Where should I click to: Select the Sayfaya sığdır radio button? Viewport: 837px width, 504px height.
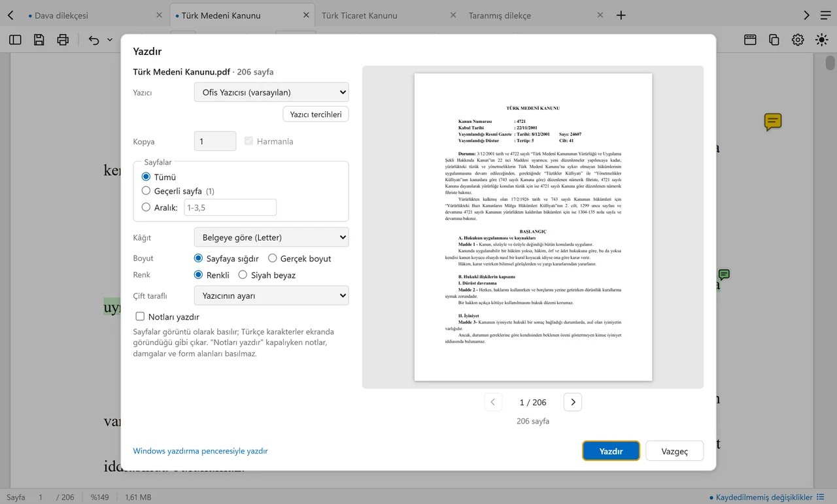click(199, 258)
